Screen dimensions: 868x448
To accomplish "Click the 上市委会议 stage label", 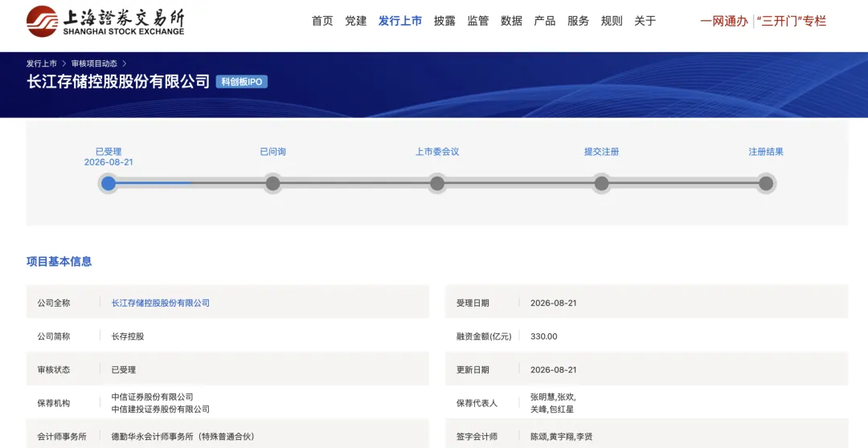I will pos(437,152).
